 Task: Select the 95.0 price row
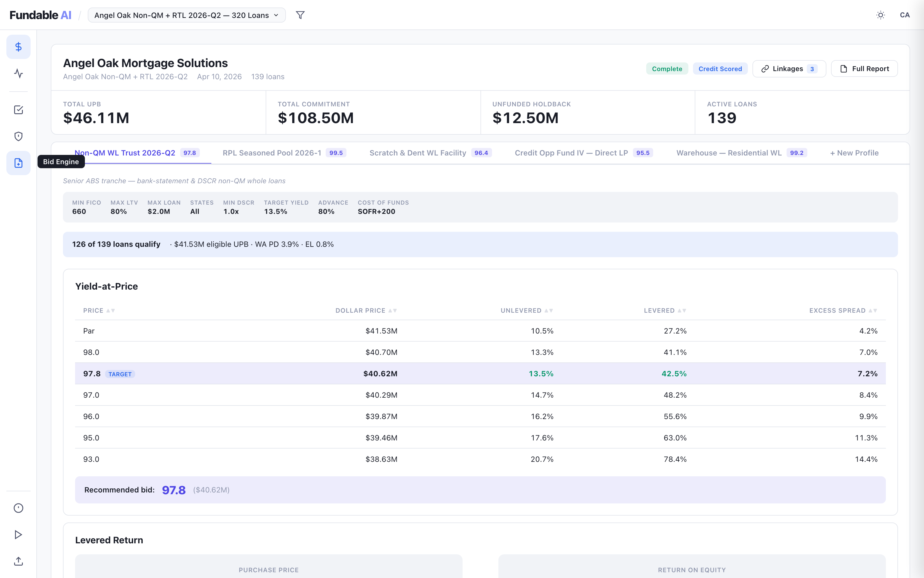(480, 438)
